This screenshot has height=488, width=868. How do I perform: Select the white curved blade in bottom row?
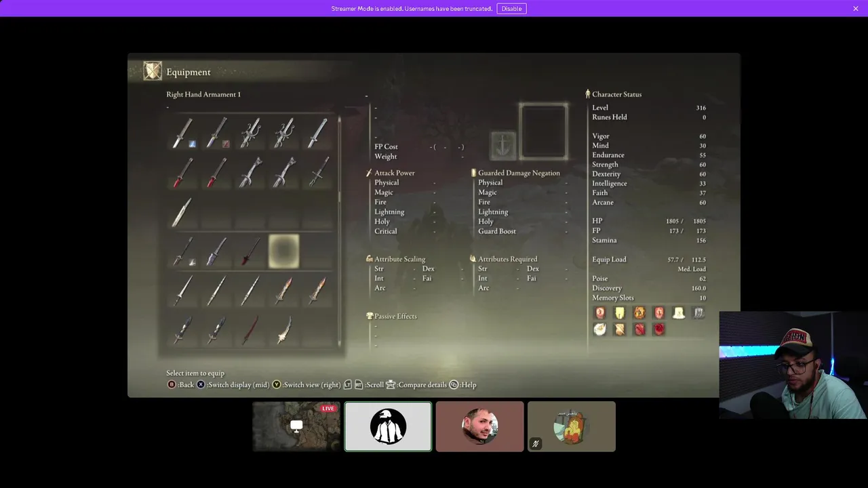[x=284, y=331]
